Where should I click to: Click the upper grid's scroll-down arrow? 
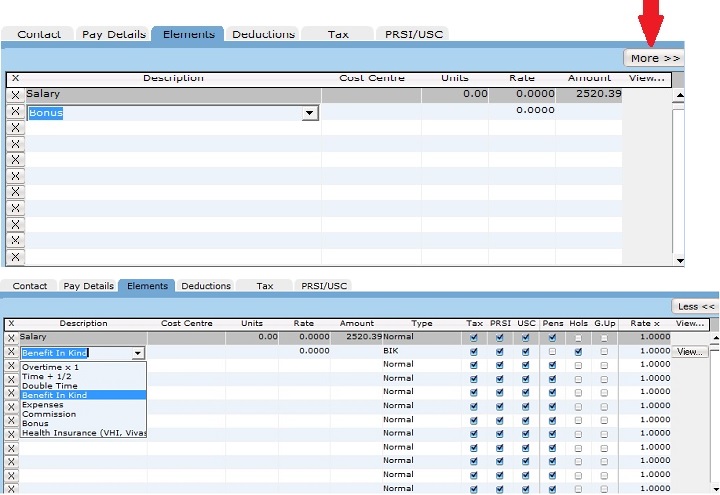pos(680,260)
